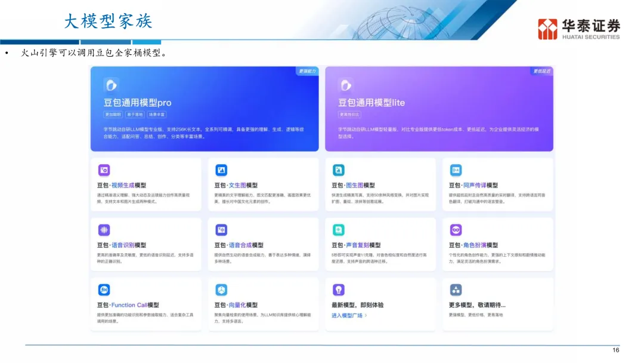Click the 华泰证券 logo
644x363 pixels.
tap(578, 29)
